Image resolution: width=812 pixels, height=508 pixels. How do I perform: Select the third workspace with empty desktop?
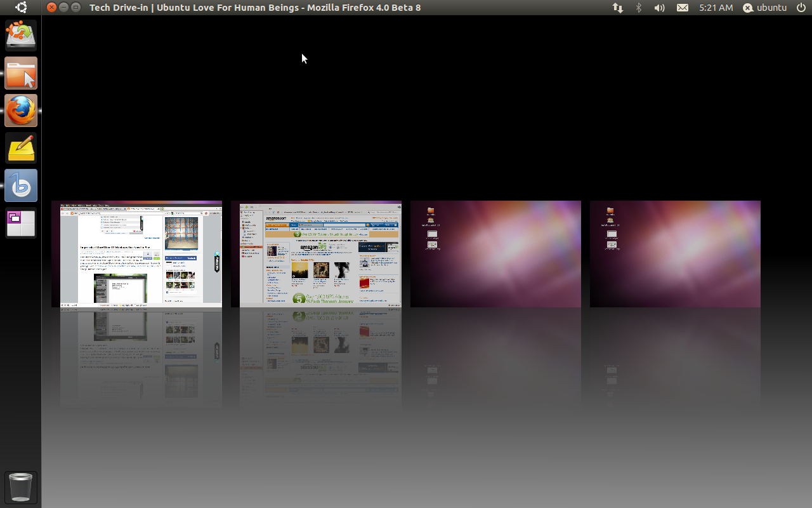pos(495,254)
